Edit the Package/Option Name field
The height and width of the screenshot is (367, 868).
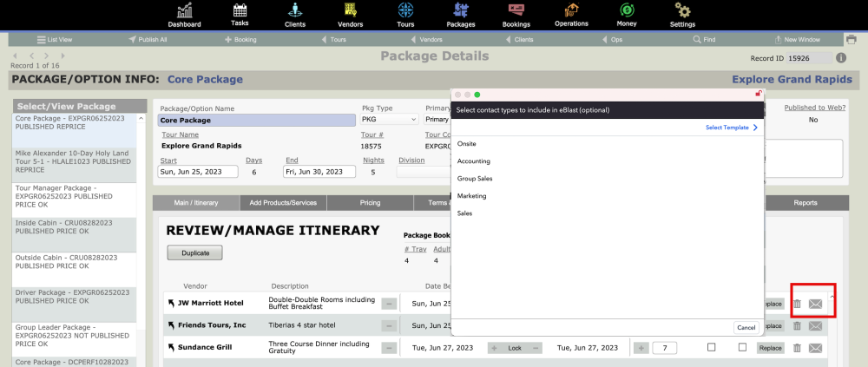click(256, 120)
